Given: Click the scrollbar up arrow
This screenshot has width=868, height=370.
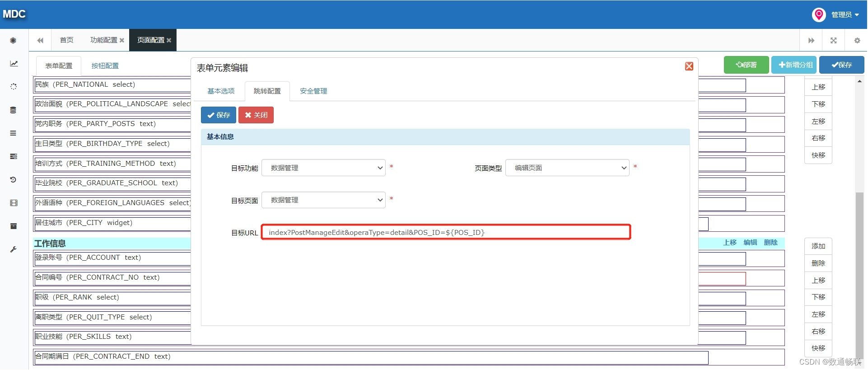Looking at the screenshot, I should click(x=860, y=81).
